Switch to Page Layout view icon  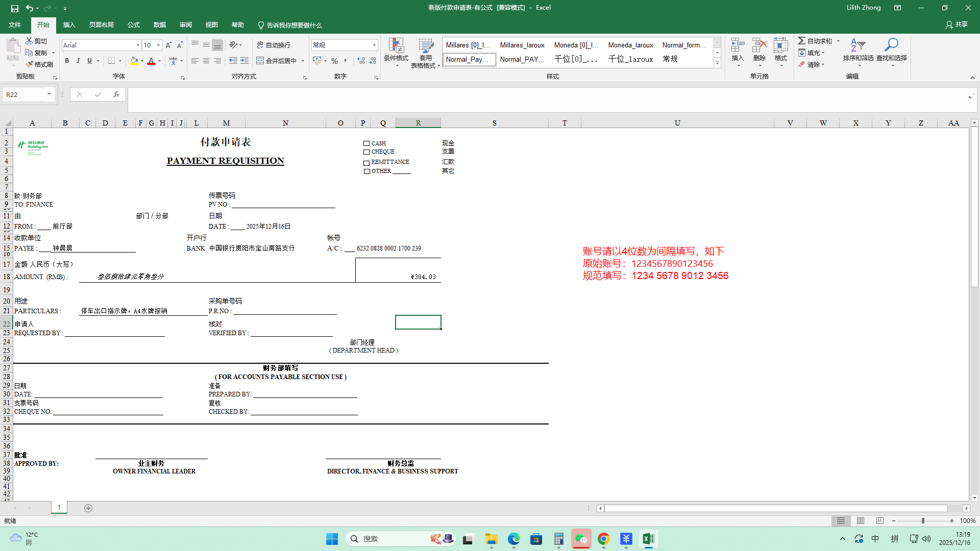pyautogui.click(x=861, y=521)
